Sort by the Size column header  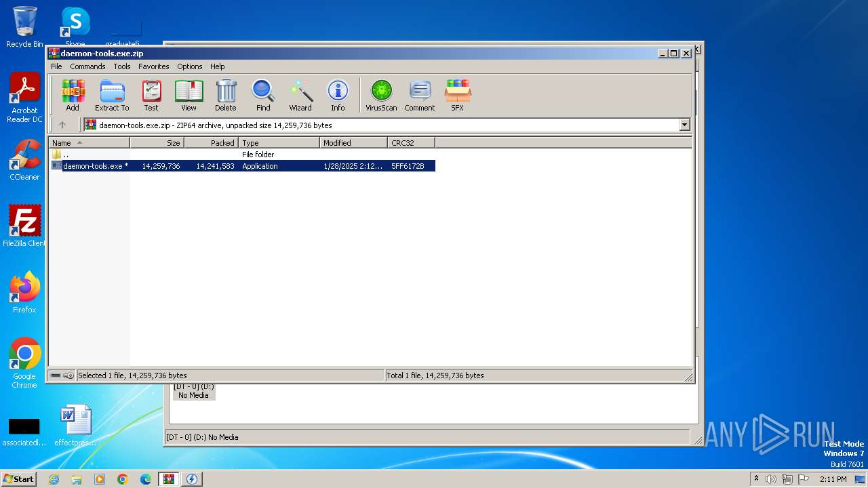(157, 142)
